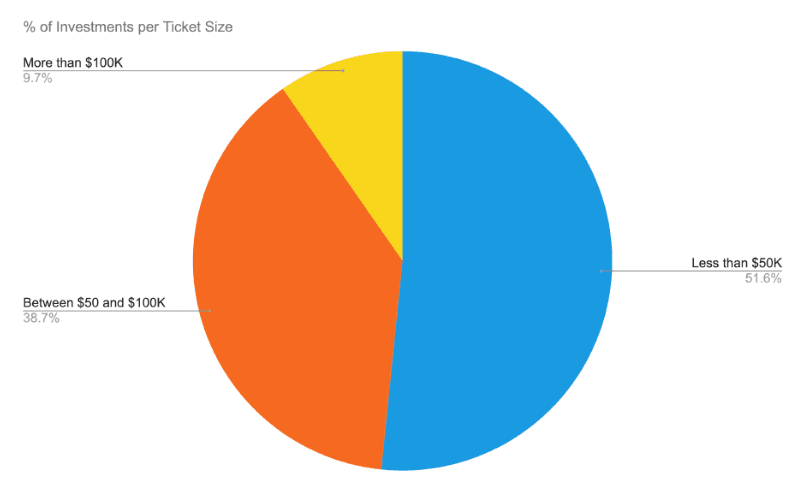Click the pie center where slices meet

click(402, 261)
